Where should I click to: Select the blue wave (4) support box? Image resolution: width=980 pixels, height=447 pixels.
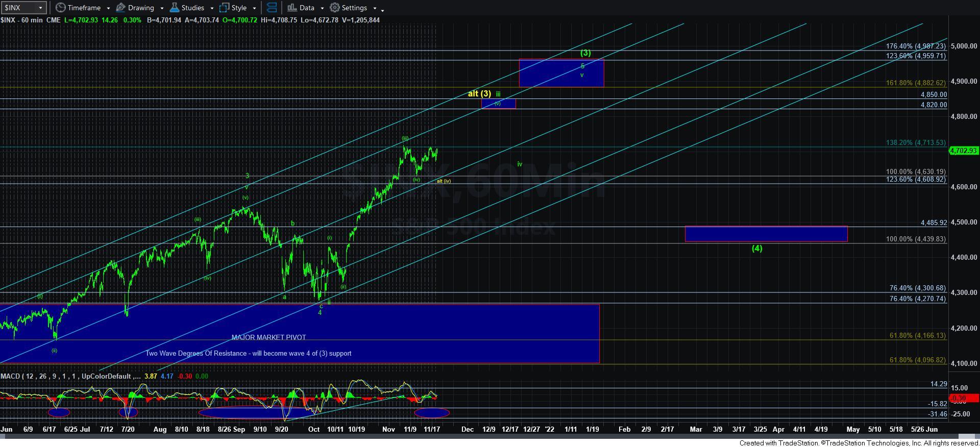tap(766, 234)
